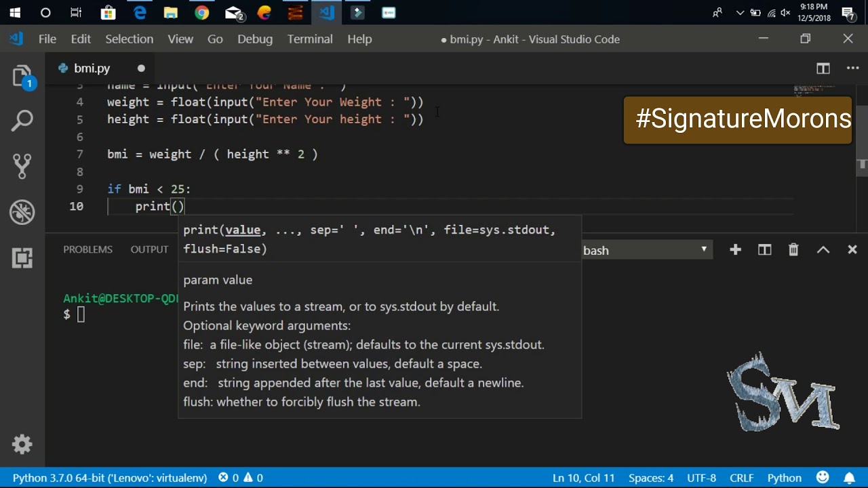Viewport: 868px width, 488px height.
Task: Click the terminal prompt input
Action: pyautogui.click(x=81, y=314)
